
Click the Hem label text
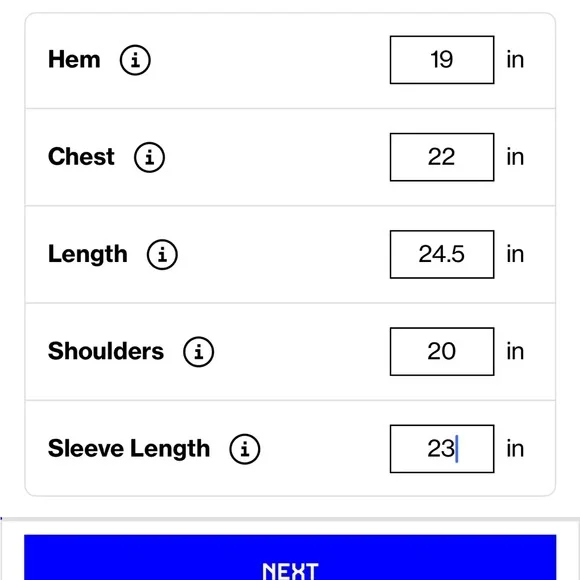(x=74, y=60)
